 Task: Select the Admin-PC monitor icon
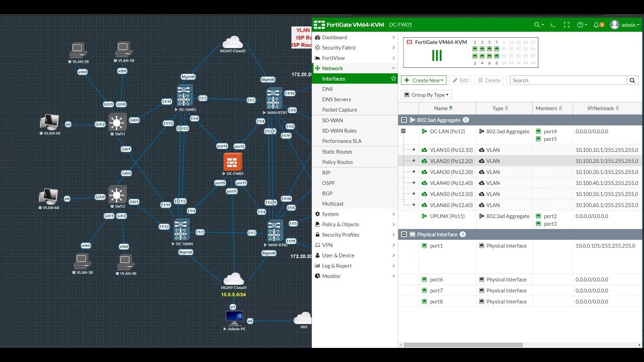tap(234, 318)
